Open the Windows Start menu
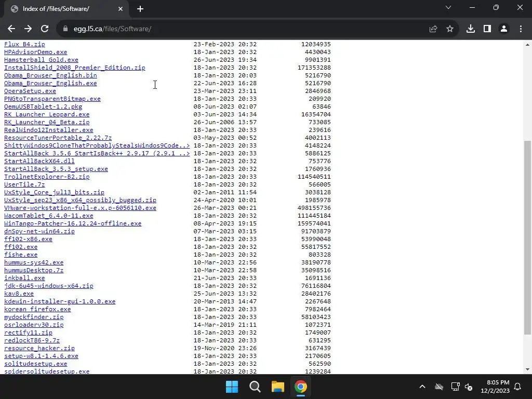 pyautogui.click(x=232, y=387)
